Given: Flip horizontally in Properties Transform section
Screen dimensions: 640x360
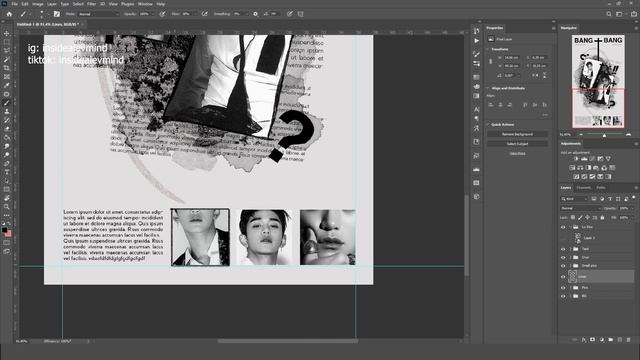Looking at the screenshot, I should [535, 76].
